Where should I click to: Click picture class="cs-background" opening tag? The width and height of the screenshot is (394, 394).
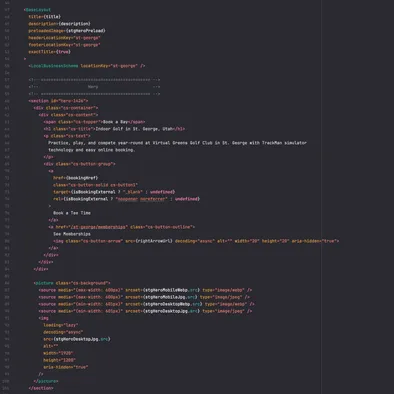click(72, 283)
